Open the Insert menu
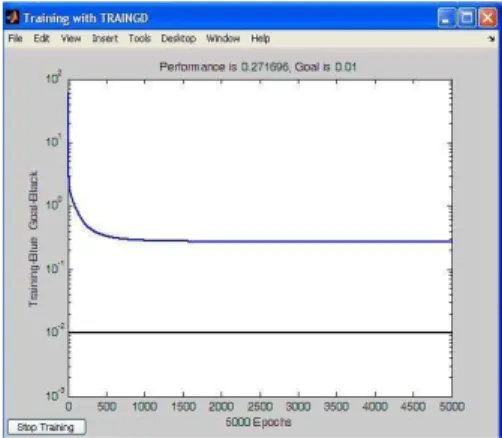Screen dimensions: 502x438 [x=105, y=39]
